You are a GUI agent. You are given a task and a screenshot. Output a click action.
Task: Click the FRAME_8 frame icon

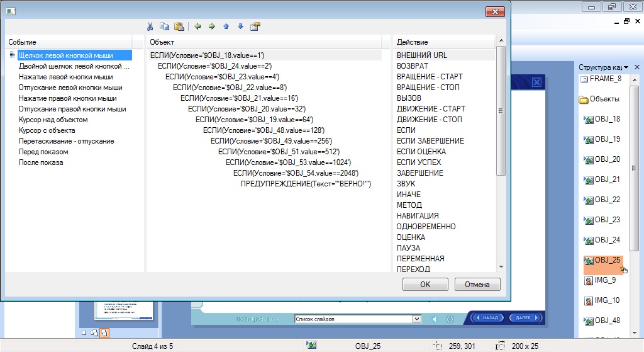(x=584, y=79)
